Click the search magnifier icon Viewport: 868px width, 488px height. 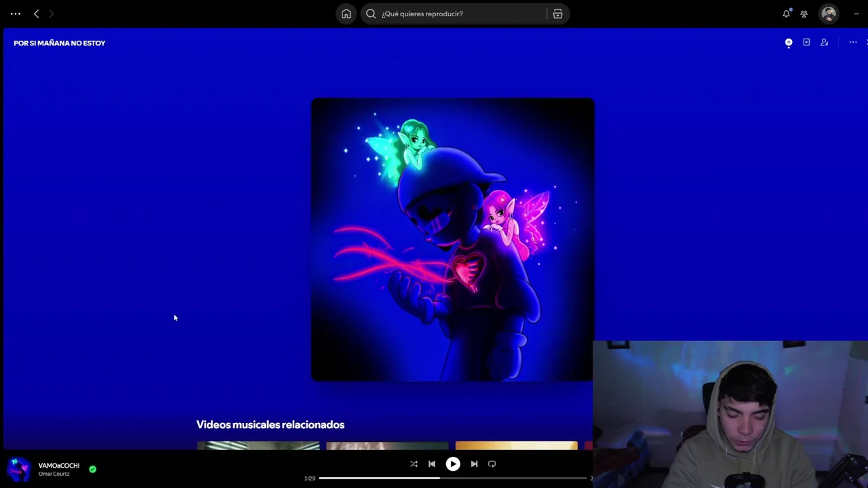371,14
